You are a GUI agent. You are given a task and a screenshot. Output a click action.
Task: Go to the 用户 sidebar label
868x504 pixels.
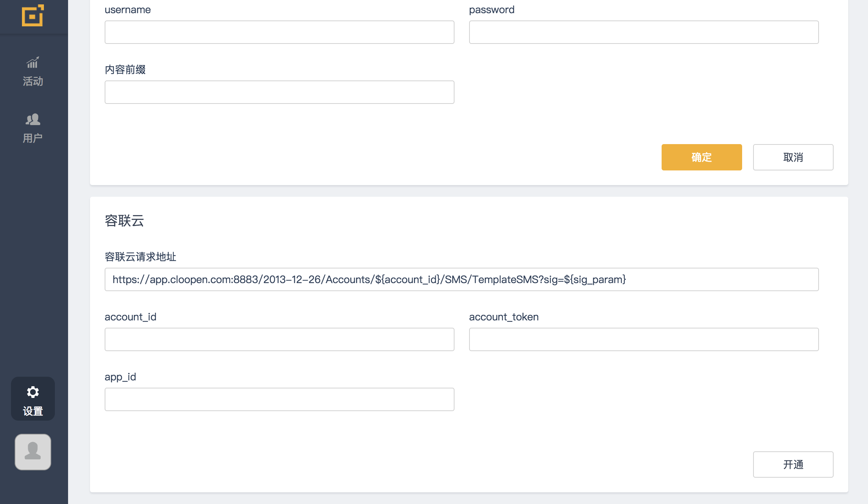tap(33, 138)
